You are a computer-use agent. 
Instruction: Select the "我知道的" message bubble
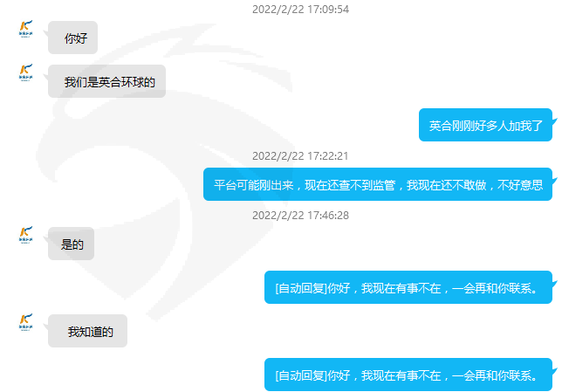click(x=87, y=331)
